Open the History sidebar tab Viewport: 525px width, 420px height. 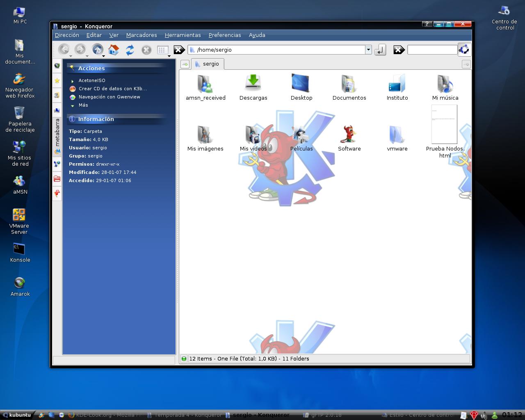tap(57, 95)
